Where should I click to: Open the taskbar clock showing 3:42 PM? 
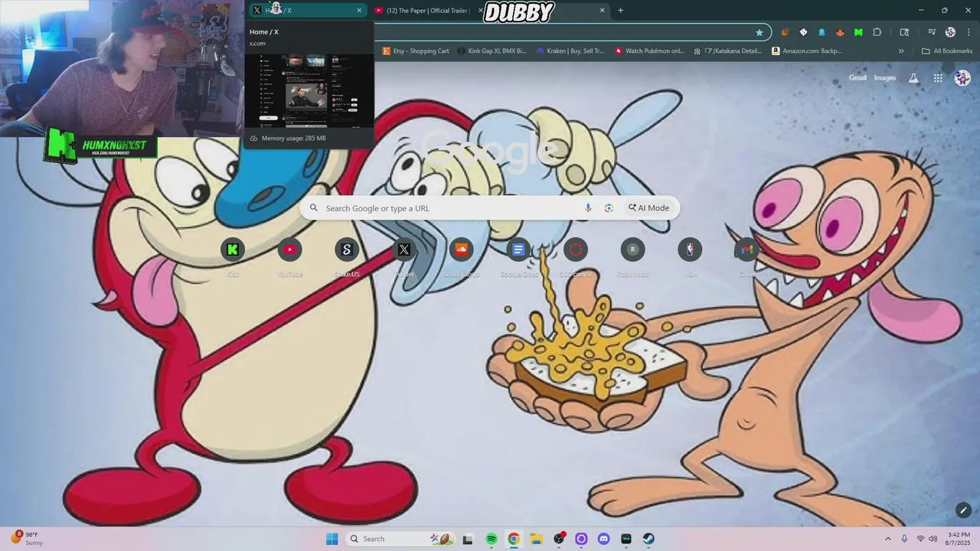pos(959,539)
